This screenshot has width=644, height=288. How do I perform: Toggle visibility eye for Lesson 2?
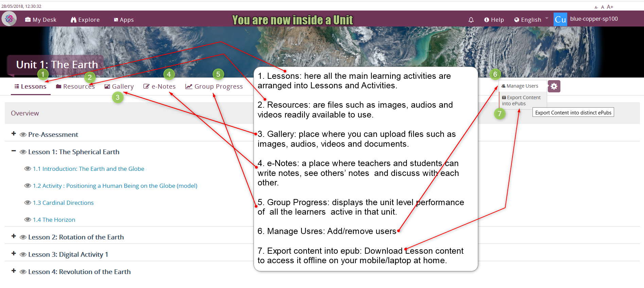(23, 237)
